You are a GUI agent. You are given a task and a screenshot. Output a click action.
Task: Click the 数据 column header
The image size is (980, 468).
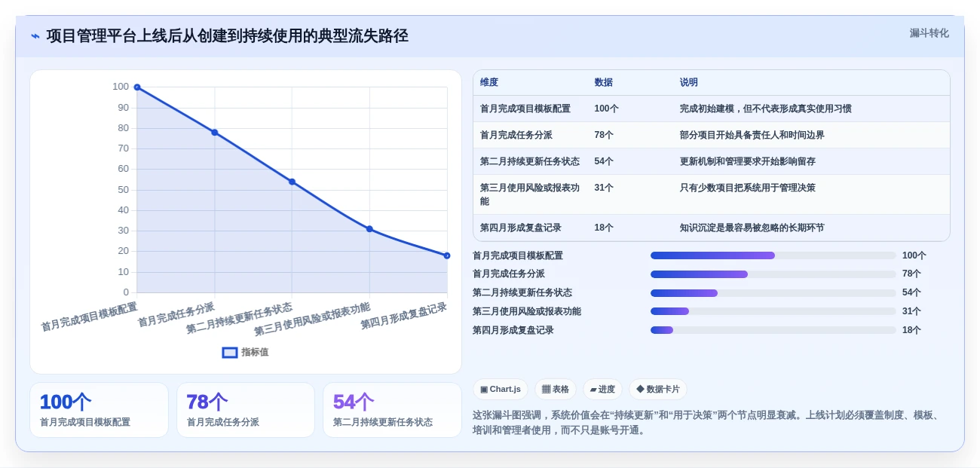click(x=603, y=82)
